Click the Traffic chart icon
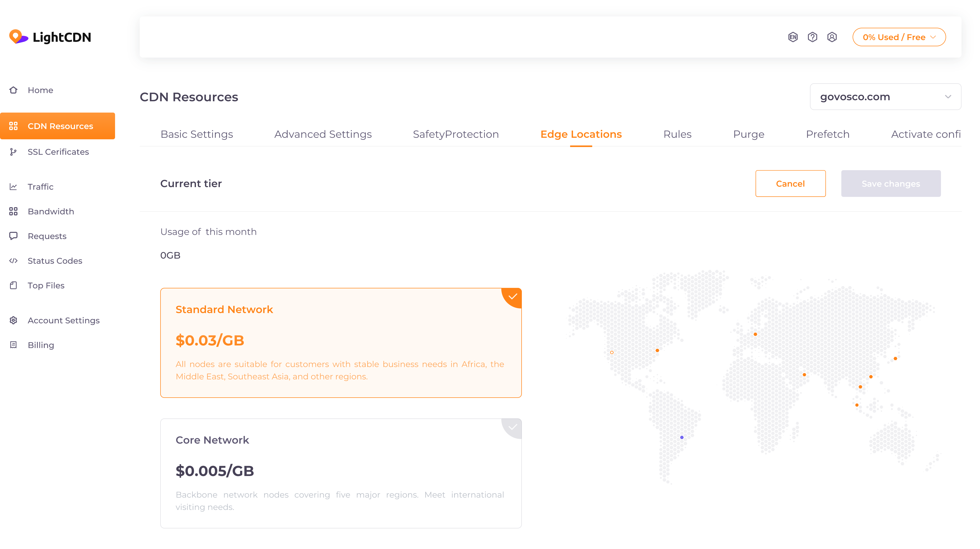 coord(13,187)
